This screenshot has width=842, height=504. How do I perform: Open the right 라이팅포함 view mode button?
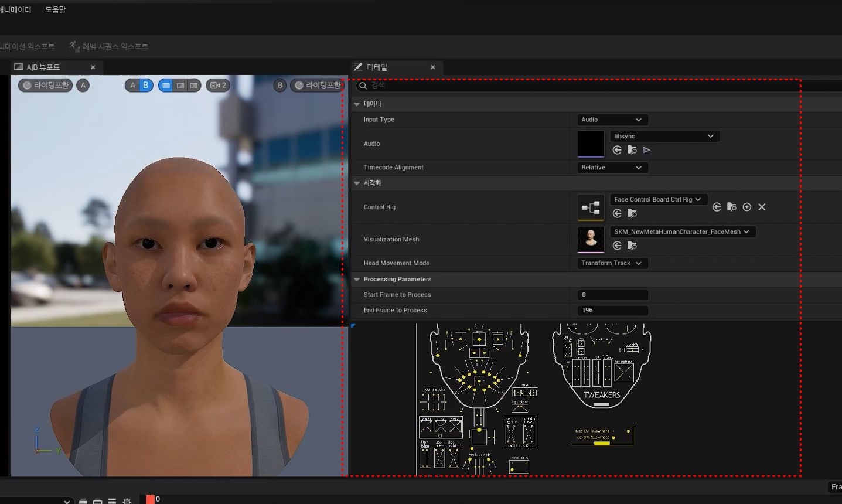click(317, 86)
